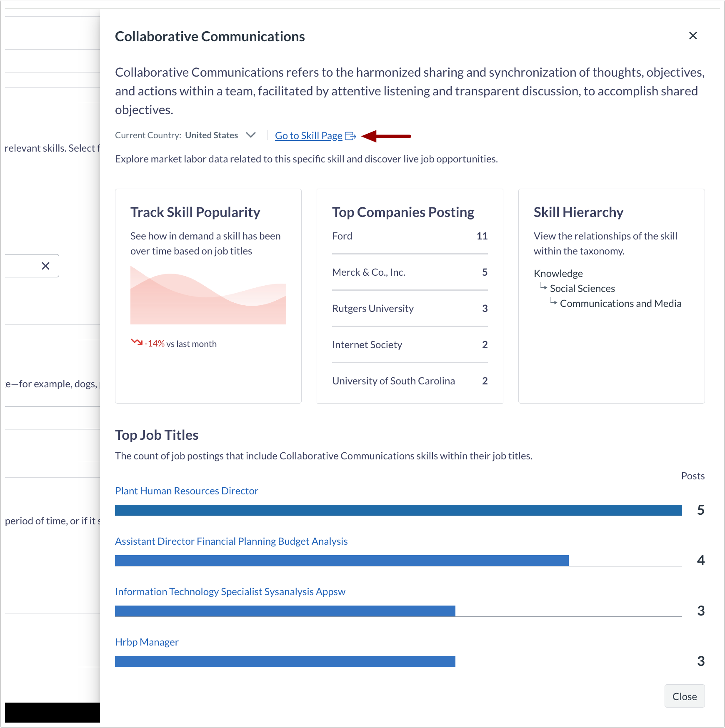Open the Hrbp Manager job title link
This screenshot has width=725, height=728.
[x=147, y=642]
